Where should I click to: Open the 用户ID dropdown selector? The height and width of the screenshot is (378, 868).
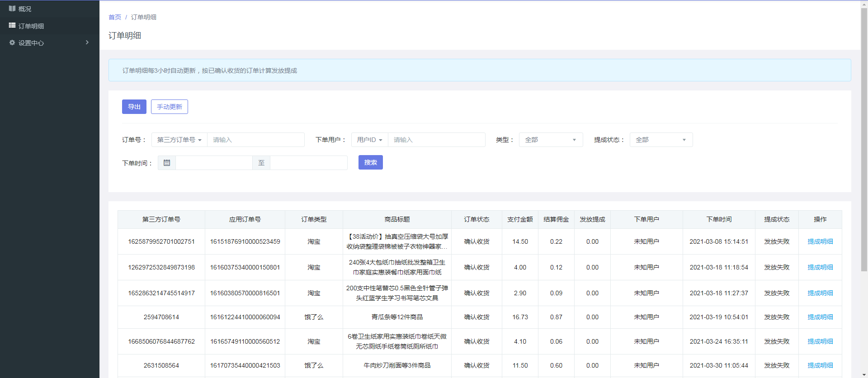pos(370,140)
